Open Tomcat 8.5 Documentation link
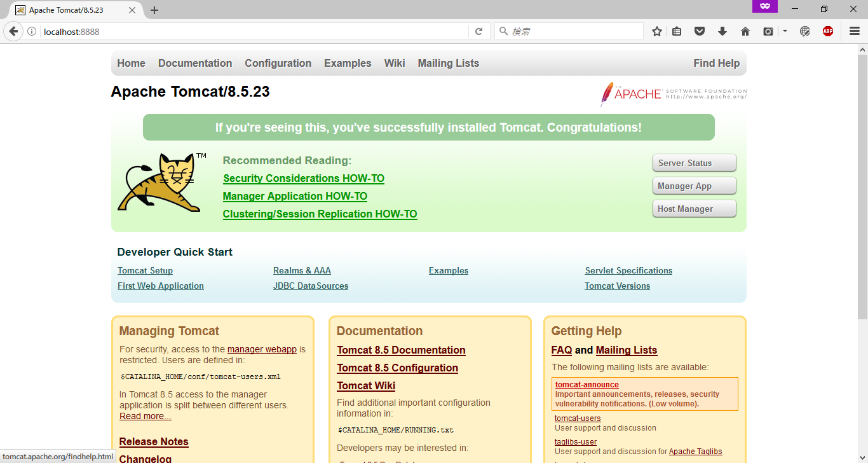Screen dimensions: 868x463 pyautogui.click(x=401, y=350)
